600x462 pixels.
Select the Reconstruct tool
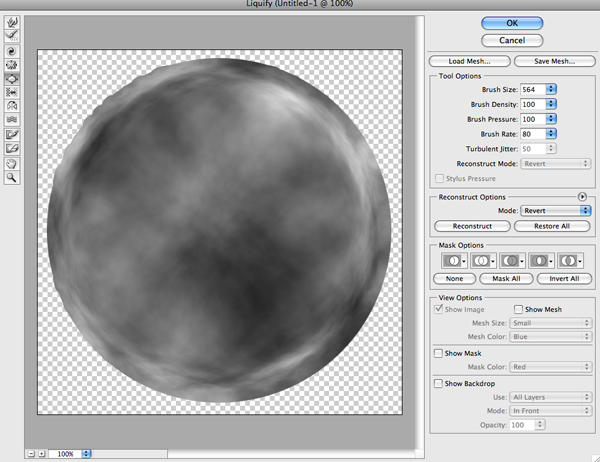click(x=12, y=36)
